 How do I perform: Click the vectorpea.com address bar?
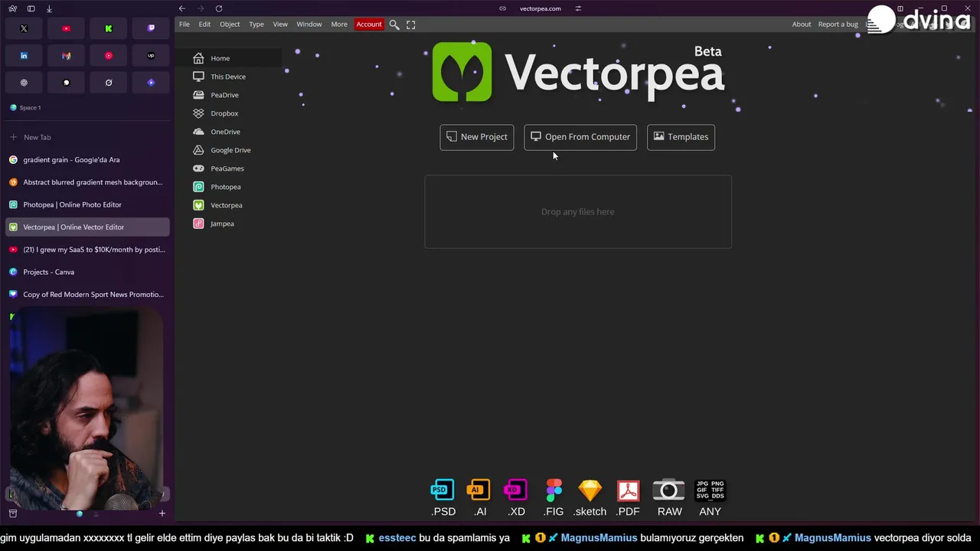[541, 8]
